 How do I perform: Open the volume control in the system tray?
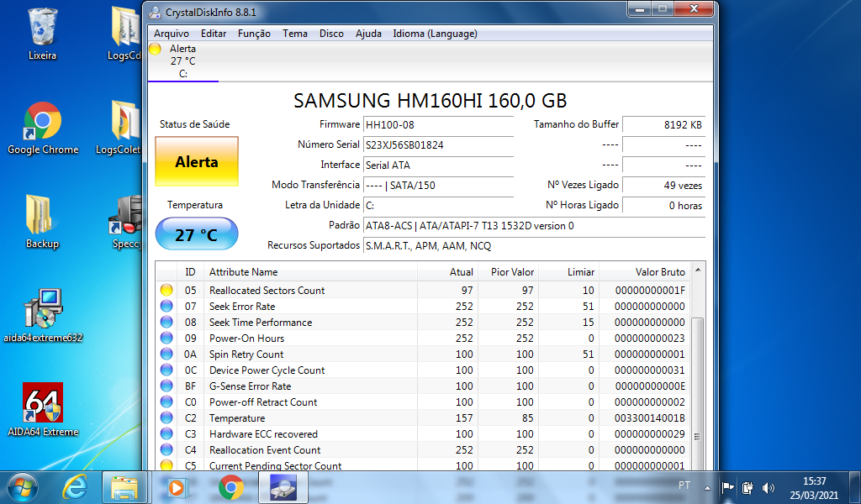coord(769,487)
